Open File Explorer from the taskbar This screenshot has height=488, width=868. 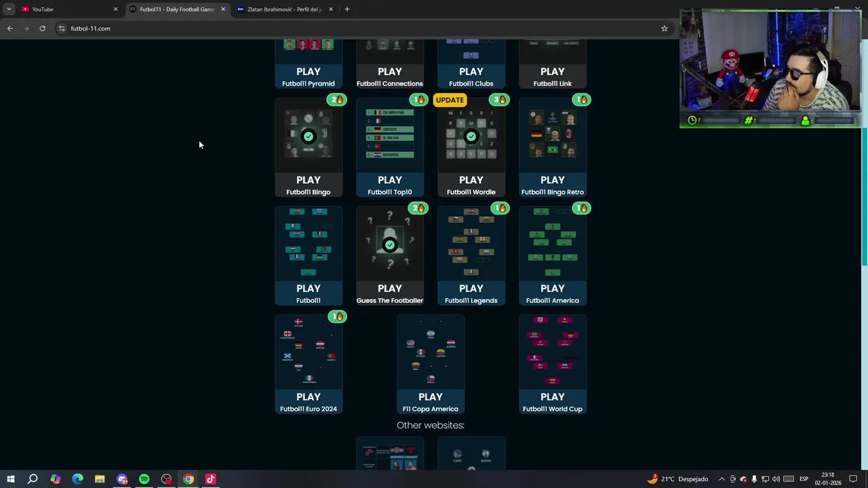(x=100, y=479)
